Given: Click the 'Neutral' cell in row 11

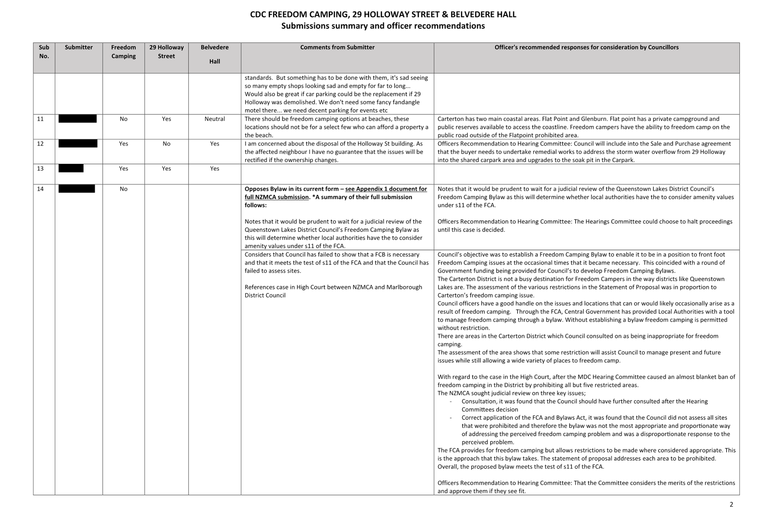Looking at the screenshot, I should point(215,119).
